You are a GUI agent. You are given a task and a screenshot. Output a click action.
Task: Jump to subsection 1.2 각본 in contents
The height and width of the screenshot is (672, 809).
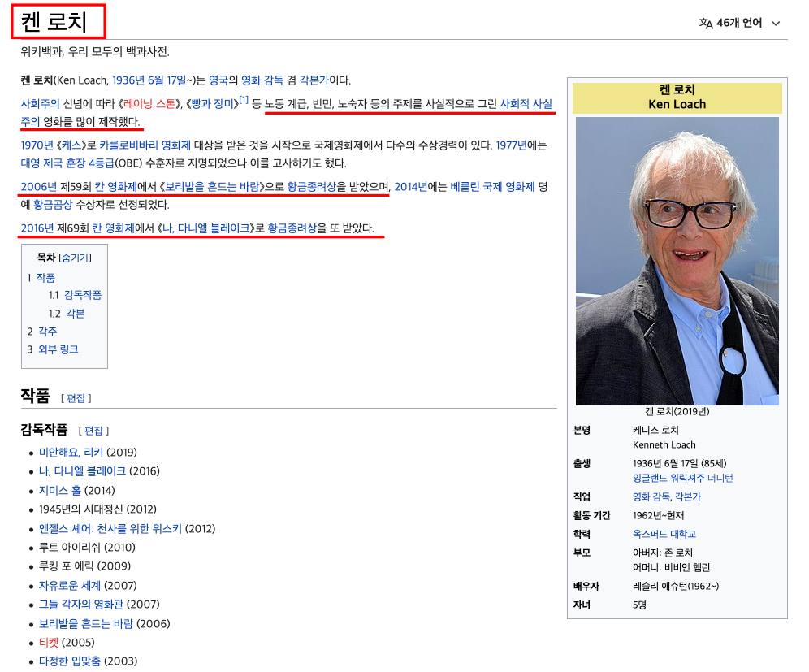pyautogui.click(x=76, y=314)
